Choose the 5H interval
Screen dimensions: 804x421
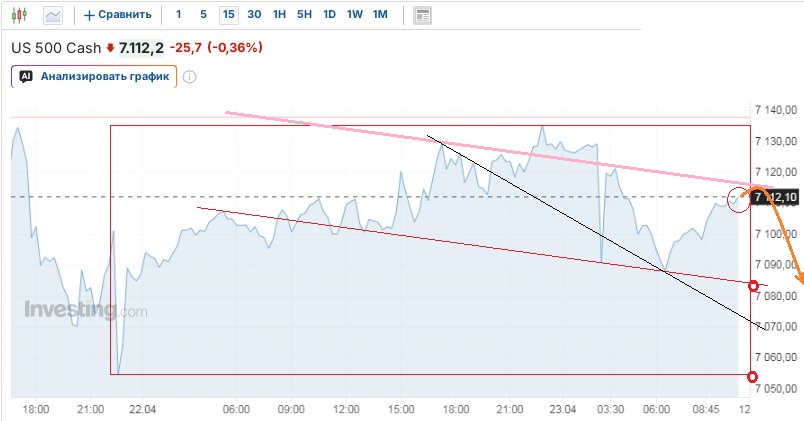304,15
